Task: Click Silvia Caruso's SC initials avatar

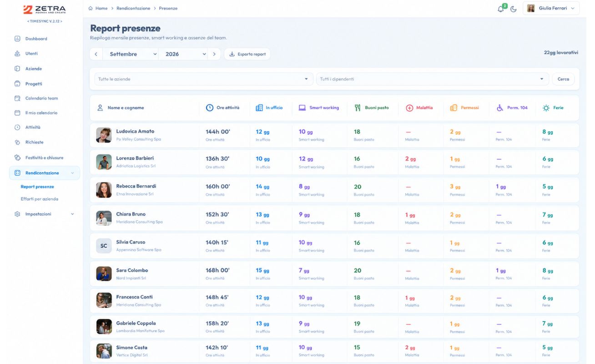Action: 104,246
